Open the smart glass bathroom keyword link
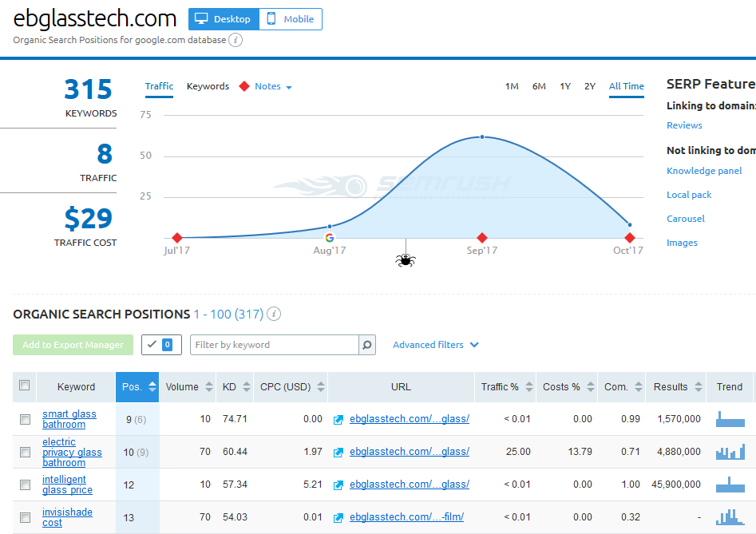The height and width of the screenshot is (534, 756). [69, 419]
